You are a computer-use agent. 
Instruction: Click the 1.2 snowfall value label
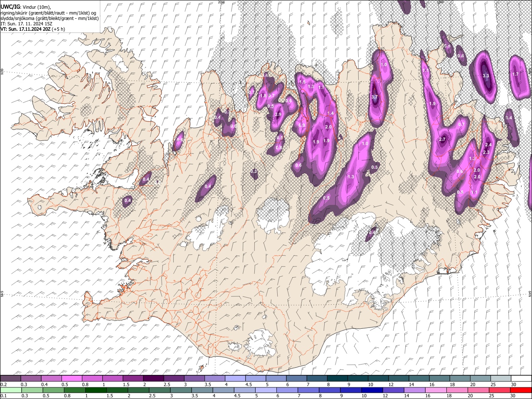[472, 159]
